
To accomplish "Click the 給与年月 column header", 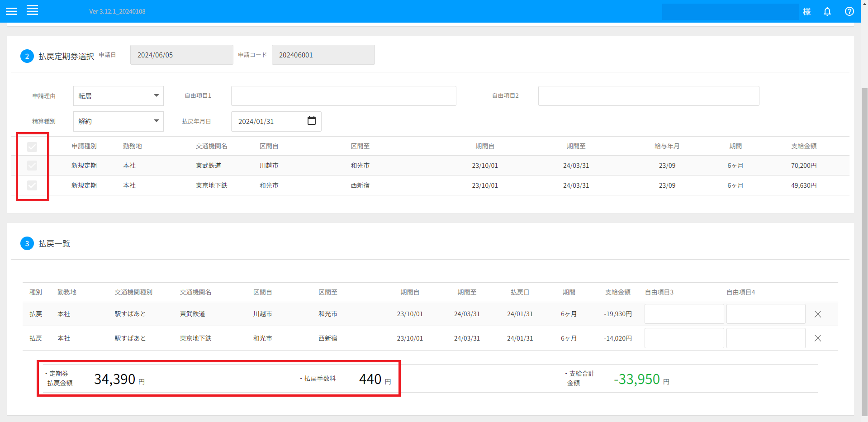I will [667, 146].
